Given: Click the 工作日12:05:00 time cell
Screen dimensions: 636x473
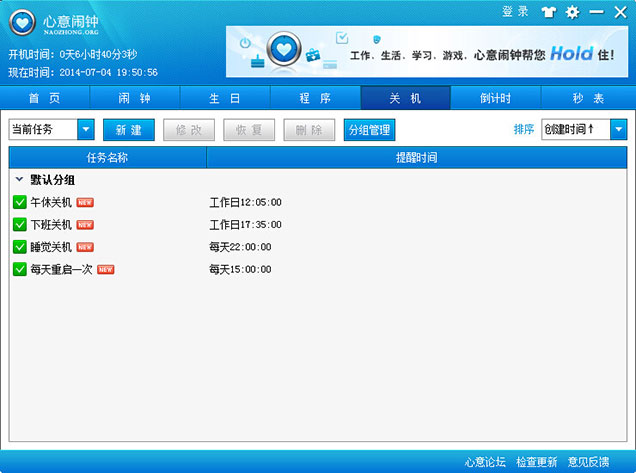Looking at the screenshot, I should 245,202.
